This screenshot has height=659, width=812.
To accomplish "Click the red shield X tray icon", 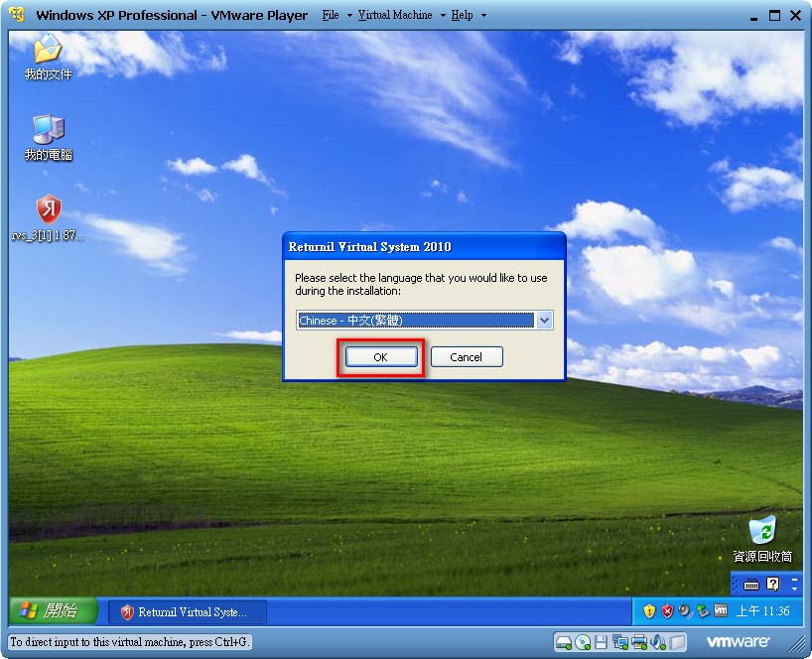I will click(x=667, y=611).
